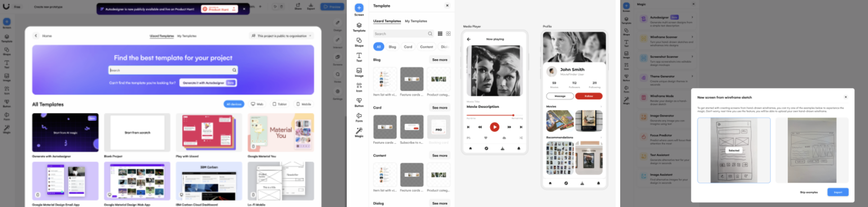Click See more next to the Card heading
The height and width of the screenshot is (207, 868).
[x=440, y=108]
